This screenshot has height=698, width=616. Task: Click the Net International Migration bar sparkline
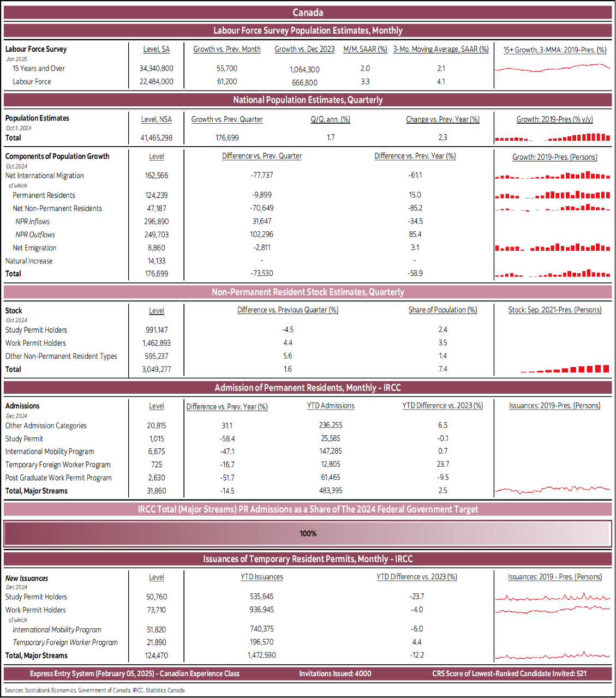click(x=552, y=176)
